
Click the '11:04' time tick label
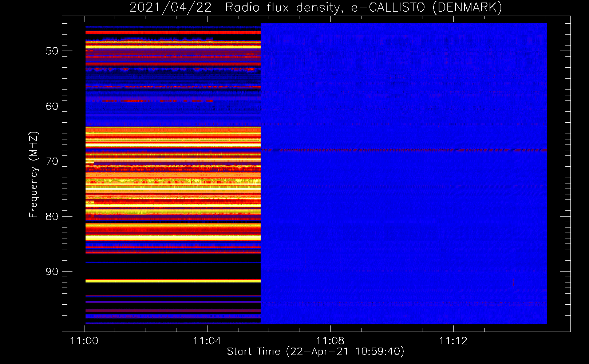pos(207,341)
